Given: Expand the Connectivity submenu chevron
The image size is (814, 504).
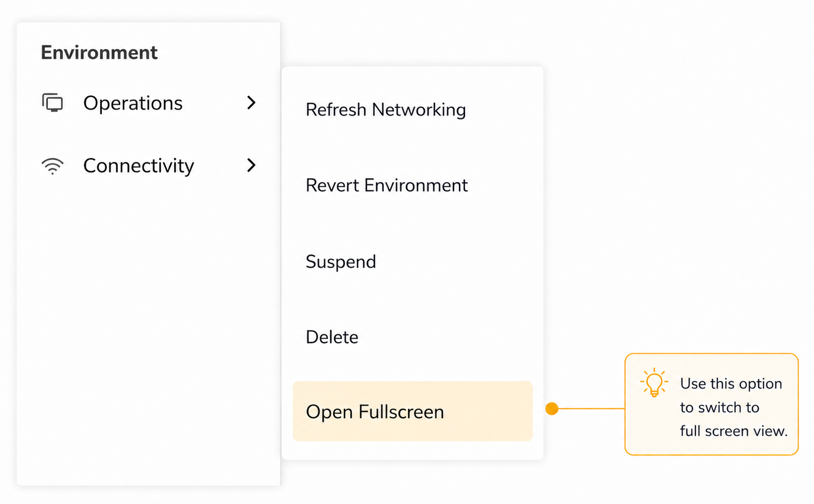Looking at the screenshot, I should click(251, 165).
